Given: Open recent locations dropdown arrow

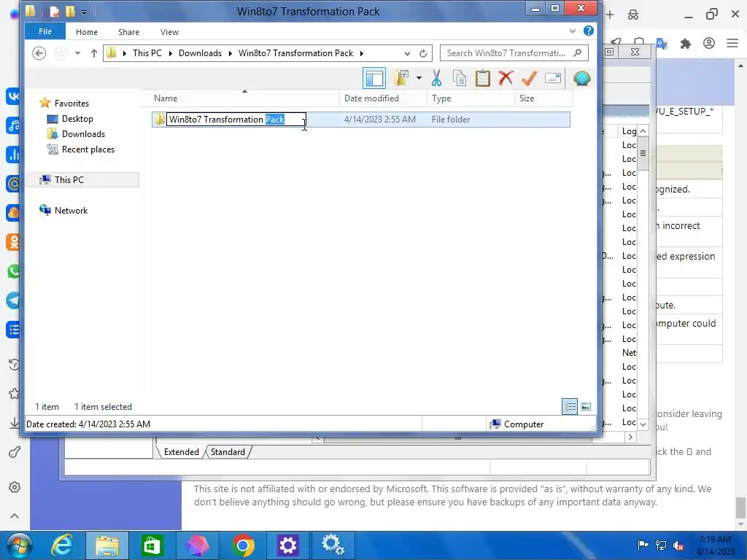Looking at the screenshot, I should 77,52.
